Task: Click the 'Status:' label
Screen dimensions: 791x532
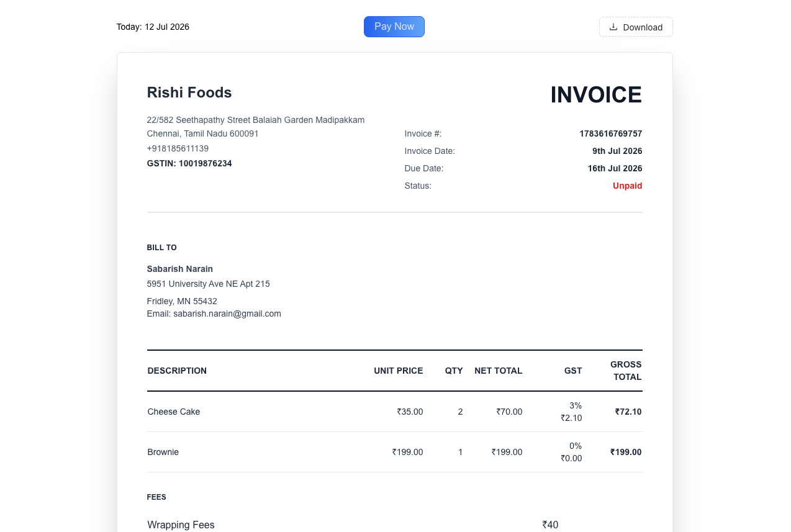Action: tap(418, 186)
